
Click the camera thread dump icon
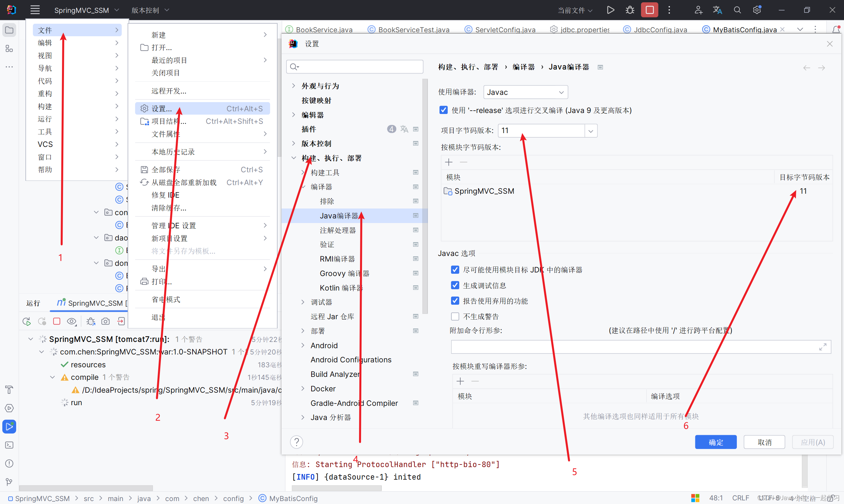pyautogui.click(x=105, y=321)
